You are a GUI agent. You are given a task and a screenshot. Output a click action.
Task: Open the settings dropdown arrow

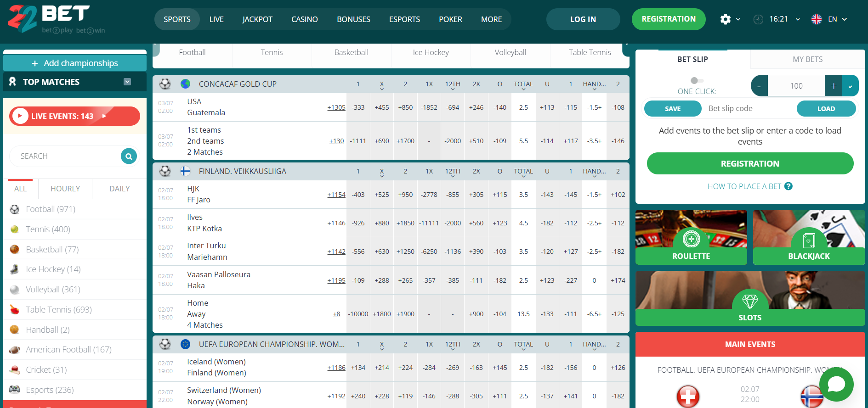738,19
